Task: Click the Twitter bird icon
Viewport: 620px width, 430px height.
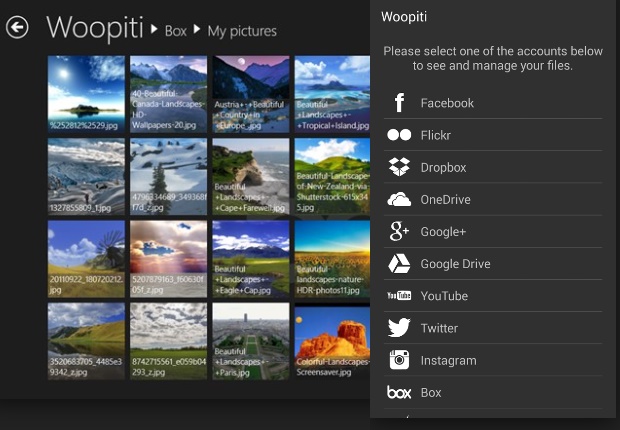Action: pos(399,328)
